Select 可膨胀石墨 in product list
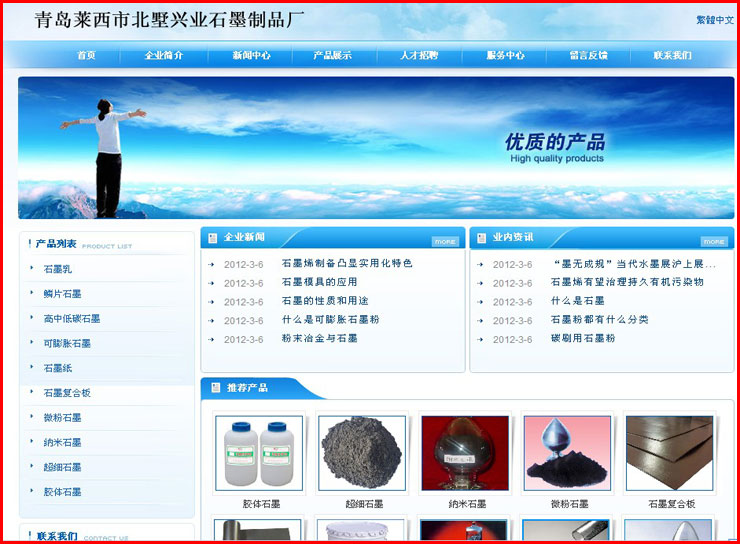 [67, 343]
